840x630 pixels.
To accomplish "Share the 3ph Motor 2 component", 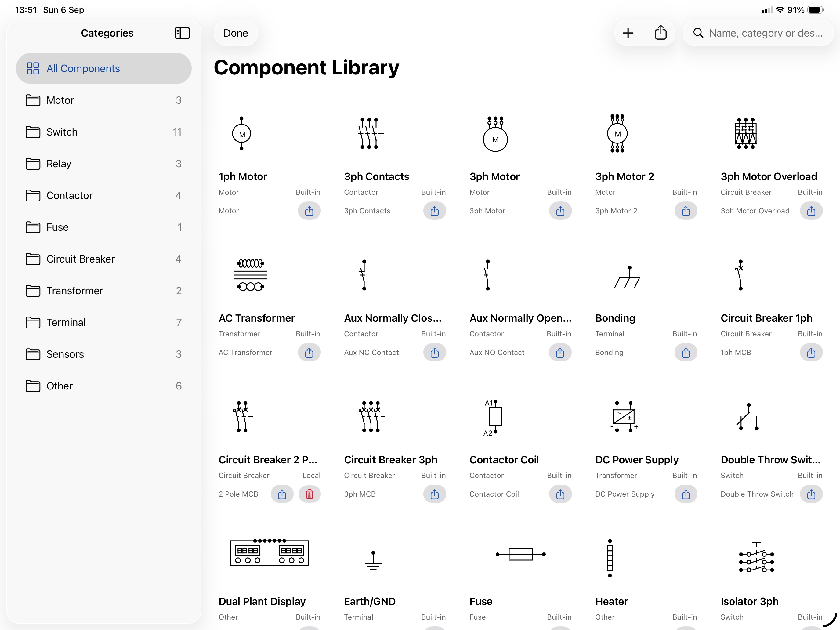I will 686,211.
